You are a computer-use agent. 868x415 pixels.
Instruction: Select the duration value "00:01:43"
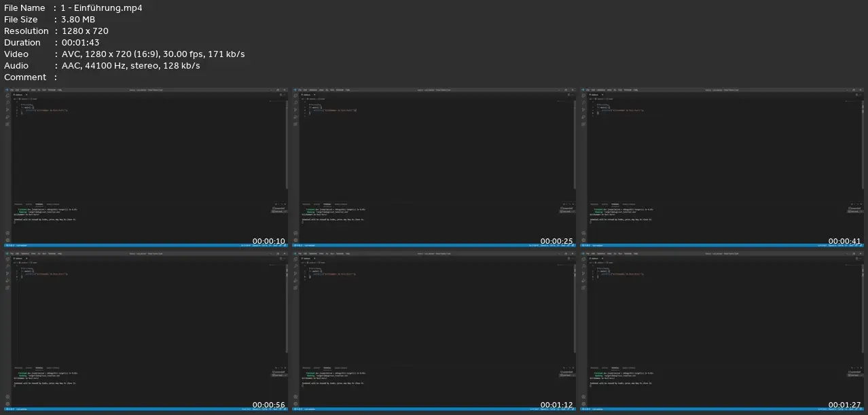(x=80, y=43)
